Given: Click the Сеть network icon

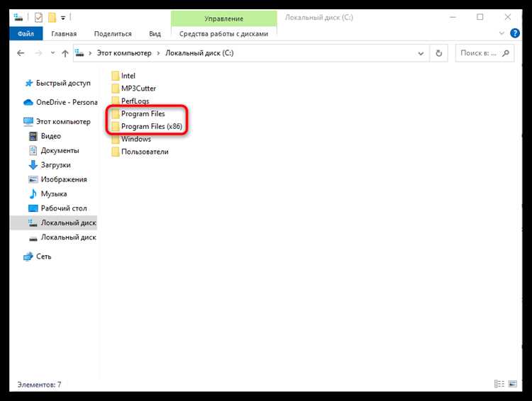Looking at the screenshot, I should [28, 256].
